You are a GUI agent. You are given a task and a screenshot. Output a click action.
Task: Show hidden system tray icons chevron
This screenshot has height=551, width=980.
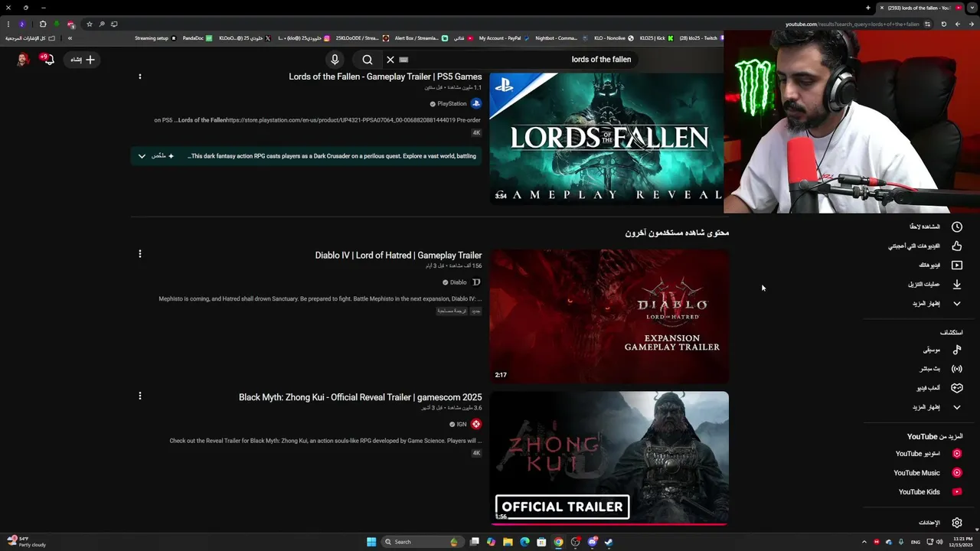(864, 542)
